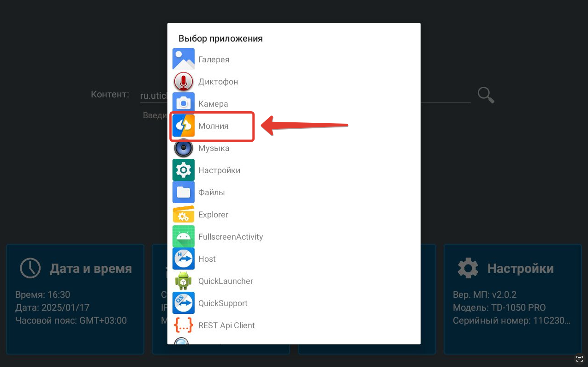The width and height of the screenshot is (588, 367).
Task: Click the screenshot capture icon in corner
Action: [x=580, y=359]
